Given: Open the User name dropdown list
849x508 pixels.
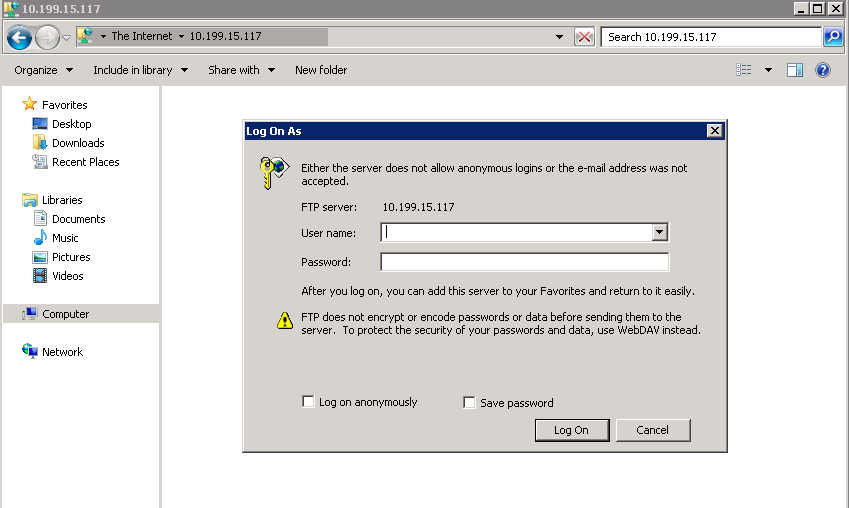Looking at the screenshot, I should (x=659, y=232).
